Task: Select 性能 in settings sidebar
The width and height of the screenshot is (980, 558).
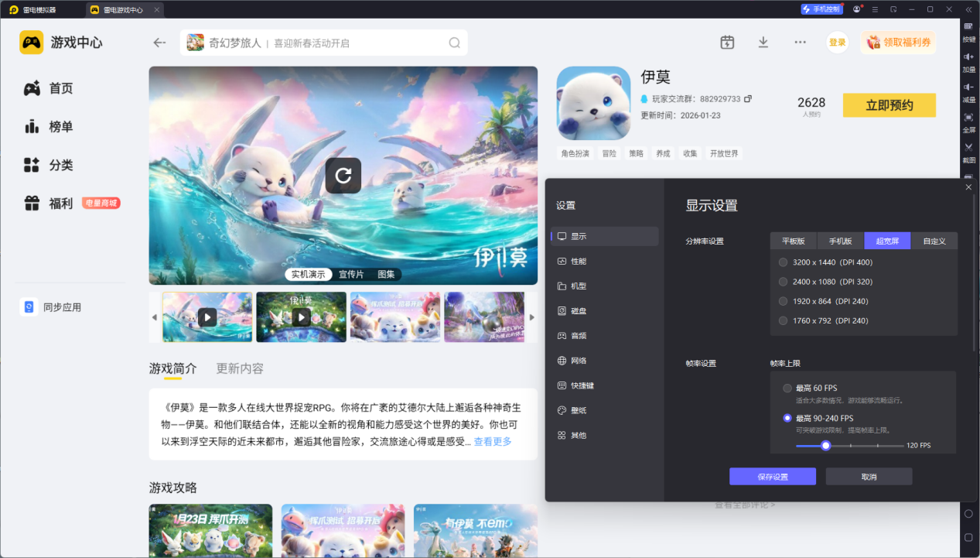Action: [604, 262]
